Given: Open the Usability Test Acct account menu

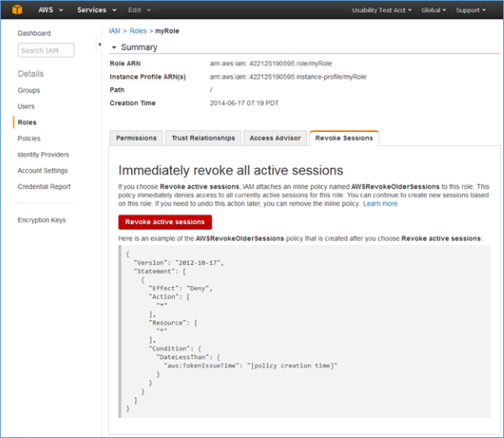Looking at the screenshot, I should (x=381, y=10).
